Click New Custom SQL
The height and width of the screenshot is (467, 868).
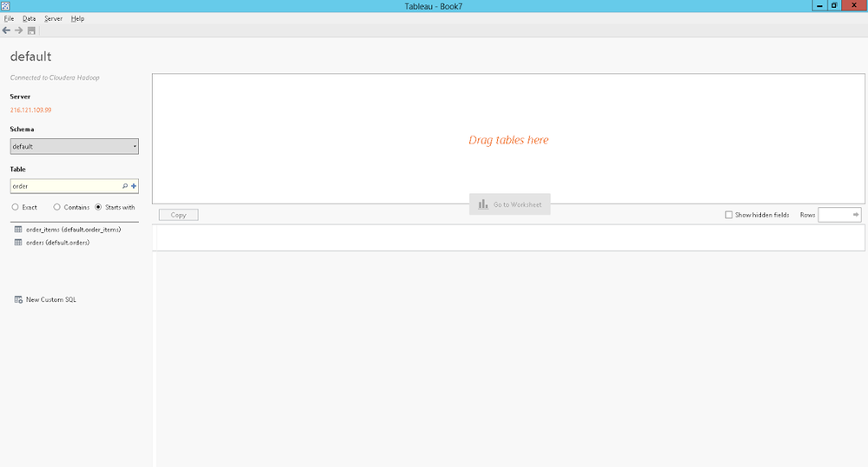click(x=51, y=300)
